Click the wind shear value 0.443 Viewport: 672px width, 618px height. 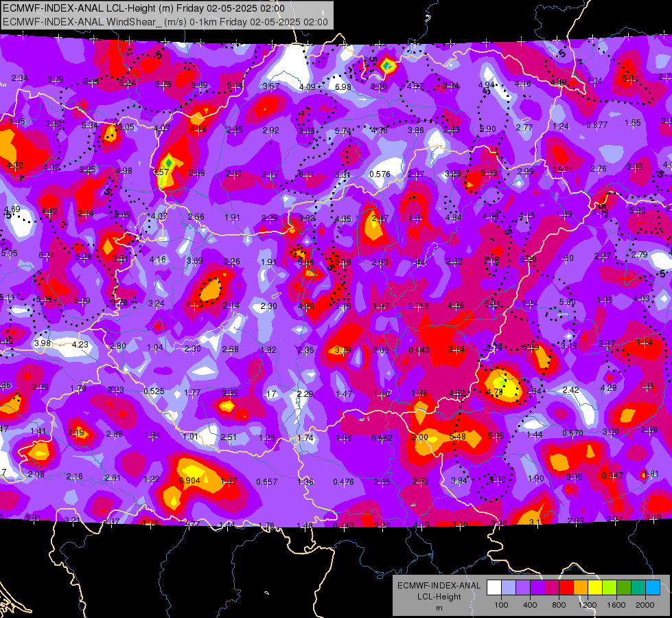click(x=419, y=350)
